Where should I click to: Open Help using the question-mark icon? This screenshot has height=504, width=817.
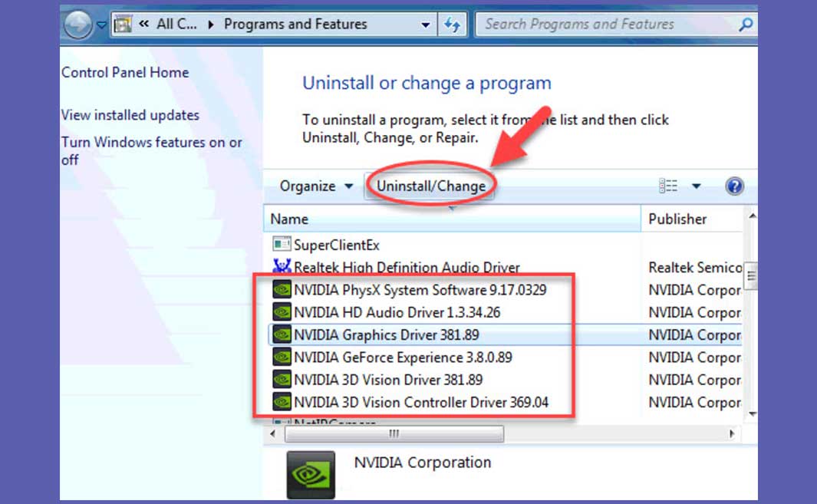pos(734,186)
